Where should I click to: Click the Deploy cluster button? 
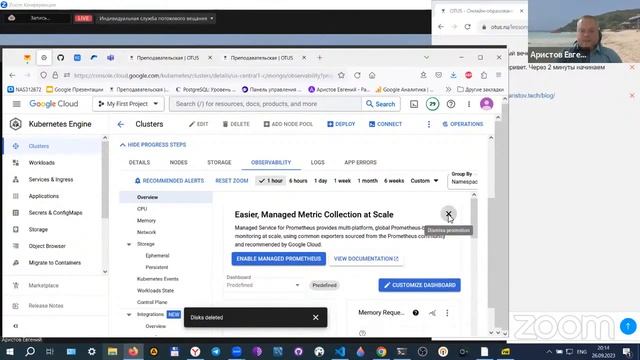[x=341, y=124]
